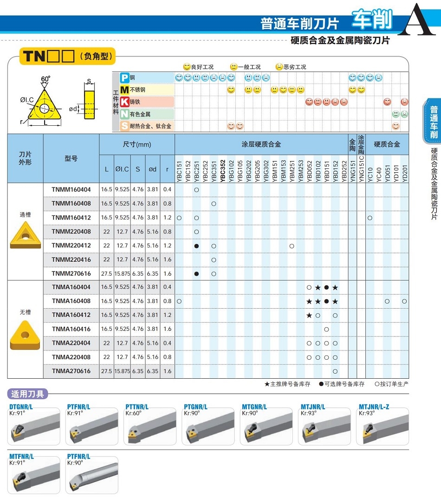Open the MTJNR/L-Z tool holder thumbnail

(x=383, y=426)
